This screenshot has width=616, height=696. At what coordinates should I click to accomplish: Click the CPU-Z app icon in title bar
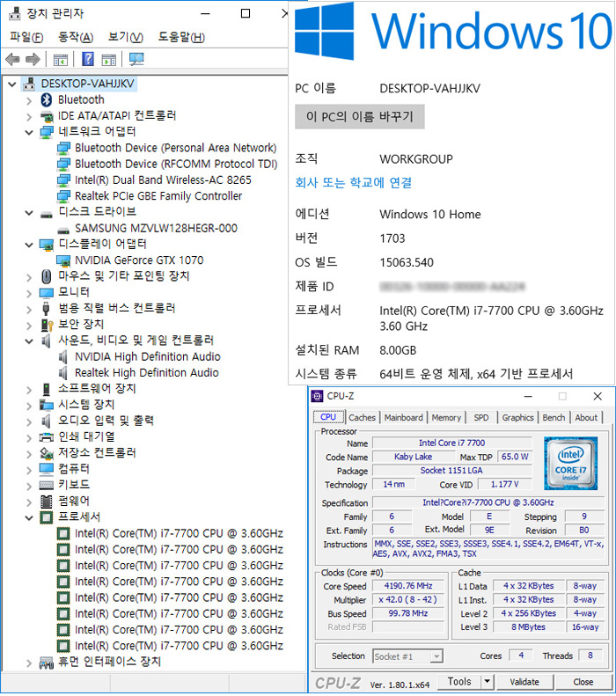coord(317,396)
